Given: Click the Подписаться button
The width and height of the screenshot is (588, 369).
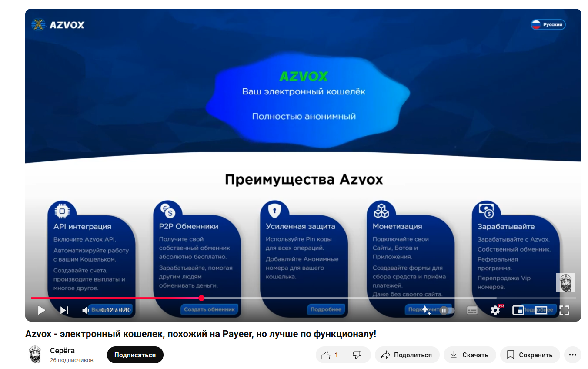Looking at the screenshot, I should (x=135, y=355).
